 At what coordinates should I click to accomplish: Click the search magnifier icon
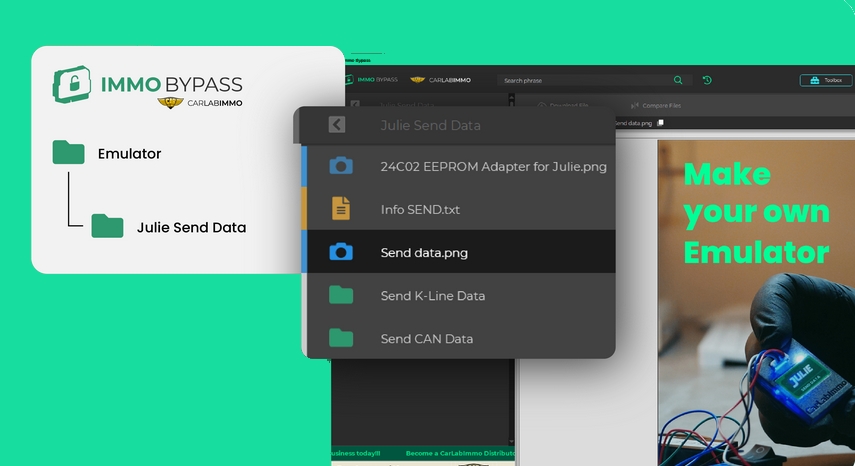[678, 80]
